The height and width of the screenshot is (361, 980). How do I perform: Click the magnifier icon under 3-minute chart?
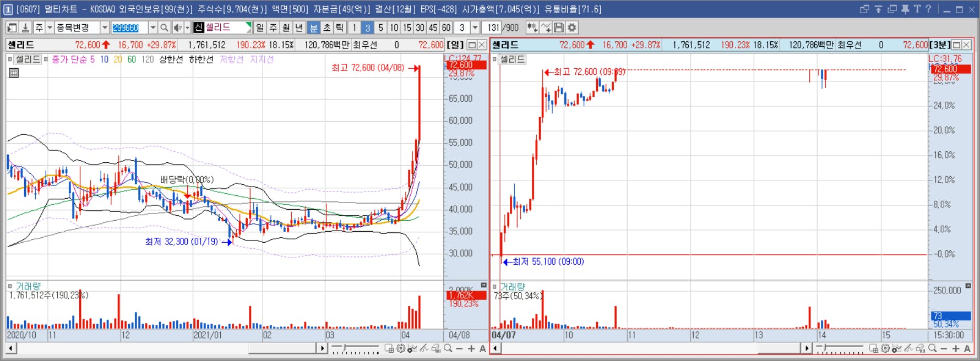(x=933, y=348)
